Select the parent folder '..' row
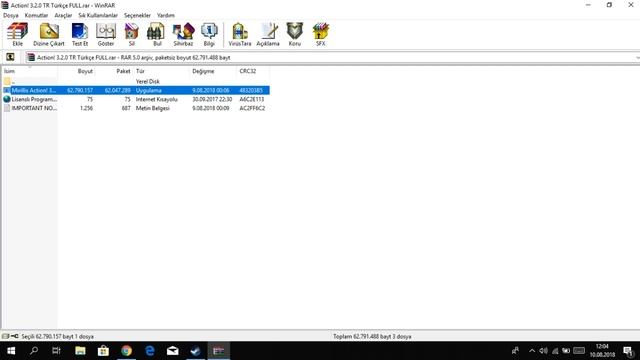 click(136, 81)
